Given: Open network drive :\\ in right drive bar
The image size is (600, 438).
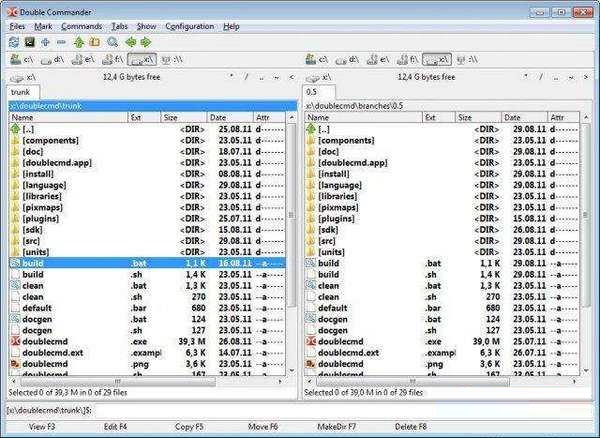Looking at the screenshot, I should coord(467,59).
